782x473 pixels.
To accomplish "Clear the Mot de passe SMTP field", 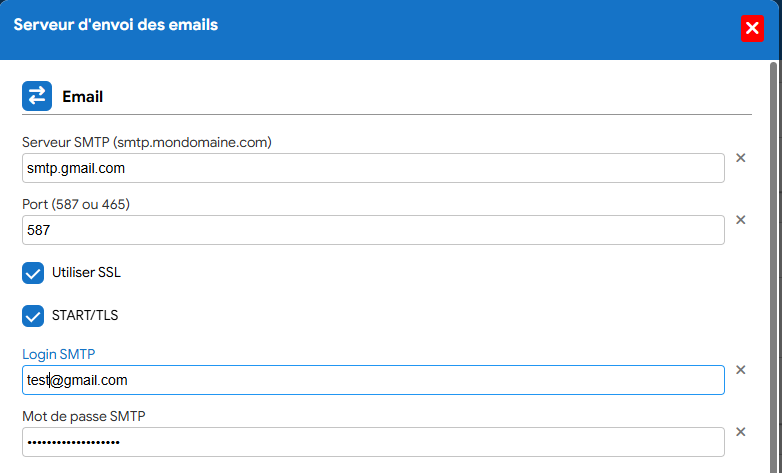I will (x=741, y=432).
